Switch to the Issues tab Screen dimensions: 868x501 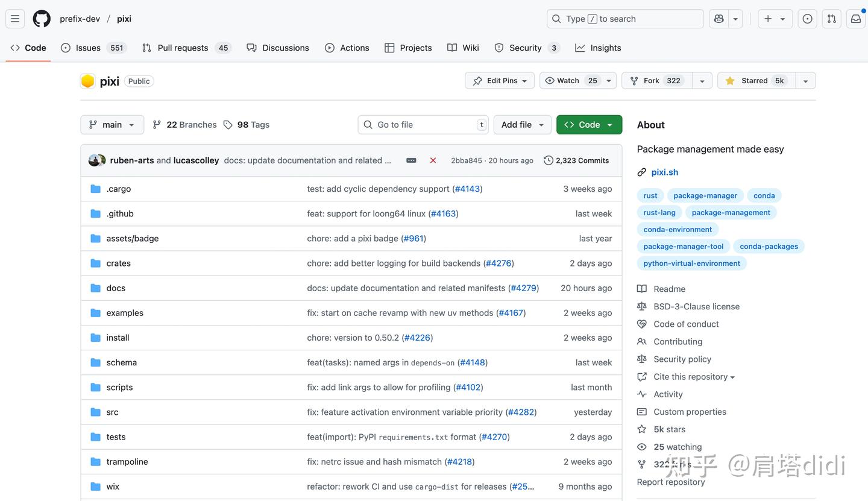[88, 48]
